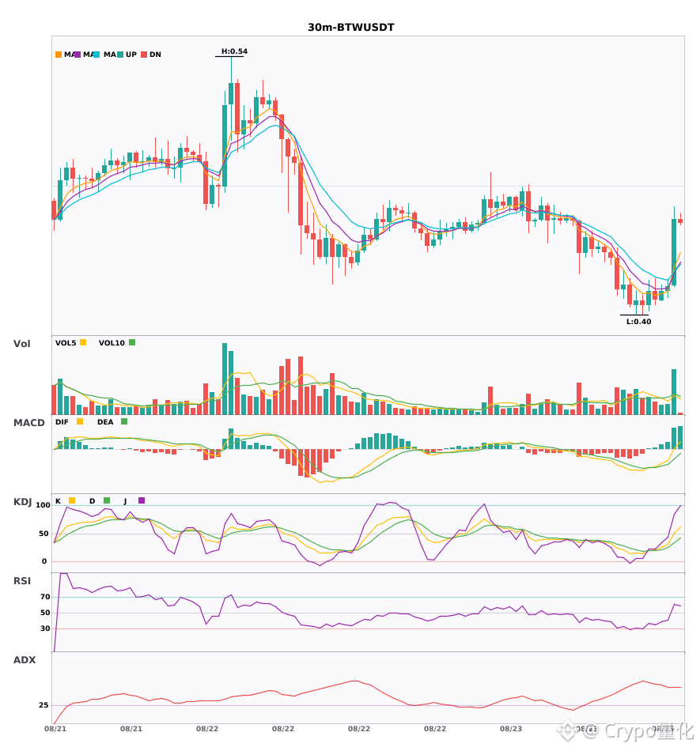Viewport: 700px width, 751px height.
Task: Click the RSI panel label
Action: 22,581
